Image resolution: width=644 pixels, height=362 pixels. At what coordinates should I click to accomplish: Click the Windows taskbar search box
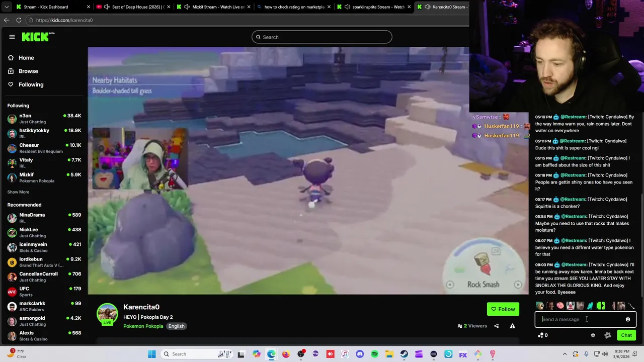pyautogui.click(x=198, y=354)
